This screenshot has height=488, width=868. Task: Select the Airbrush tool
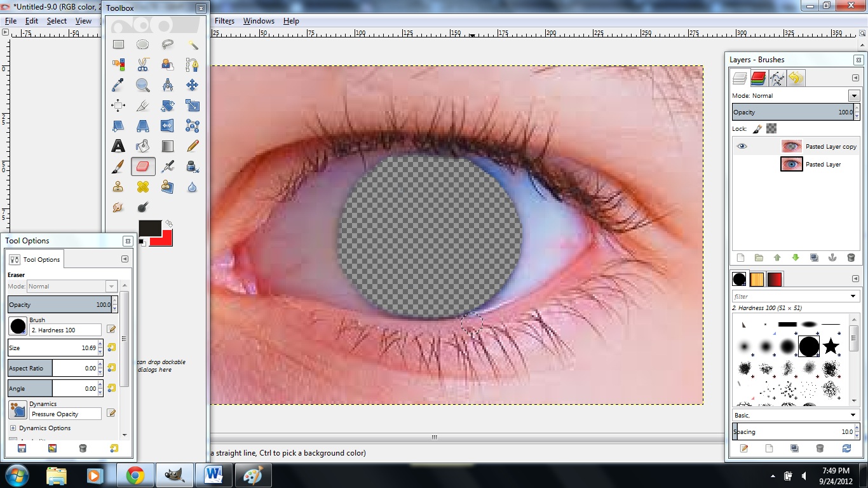168,166
